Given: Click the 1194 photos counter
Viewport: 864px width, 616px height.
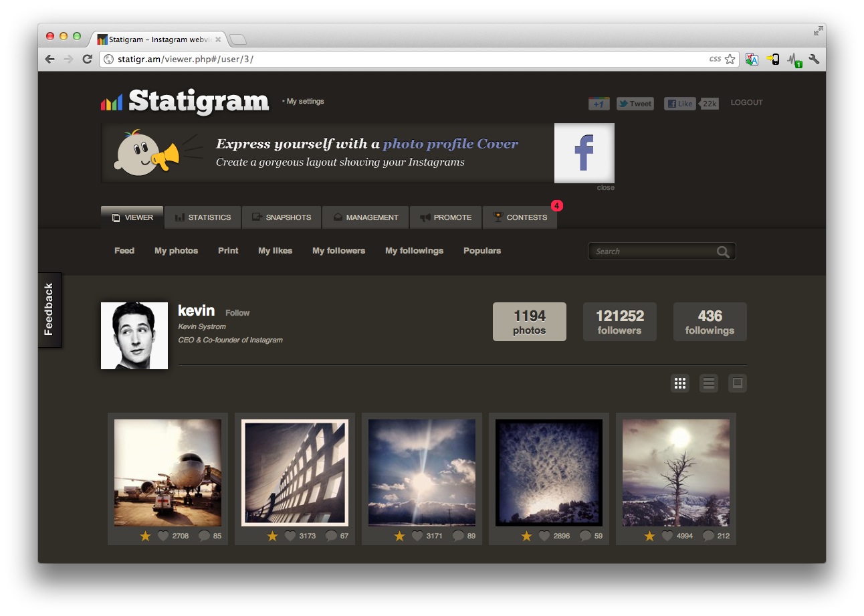Looking at the screenshot, I should [530, 322].
